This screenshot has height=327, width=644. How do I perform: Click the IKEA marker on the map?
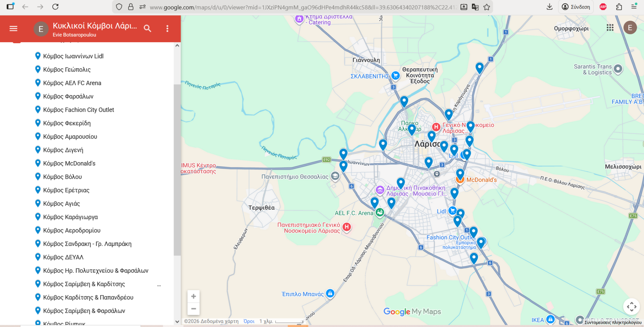[551, 319]
